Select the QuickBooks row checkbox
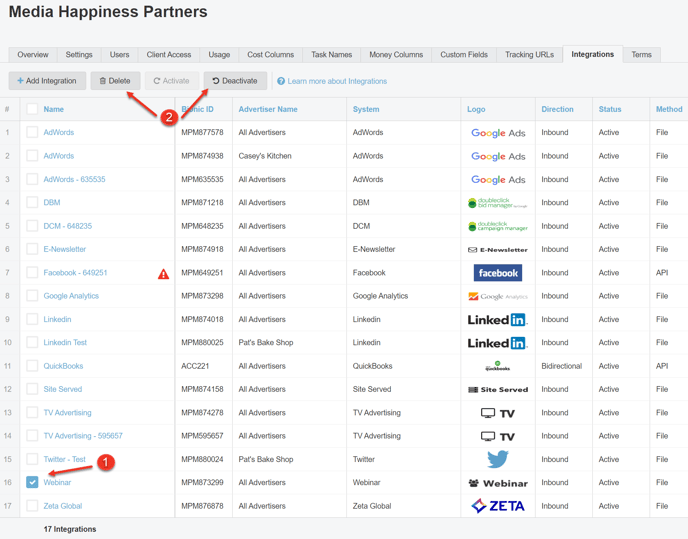688x539 pixels. coord(32,366)
